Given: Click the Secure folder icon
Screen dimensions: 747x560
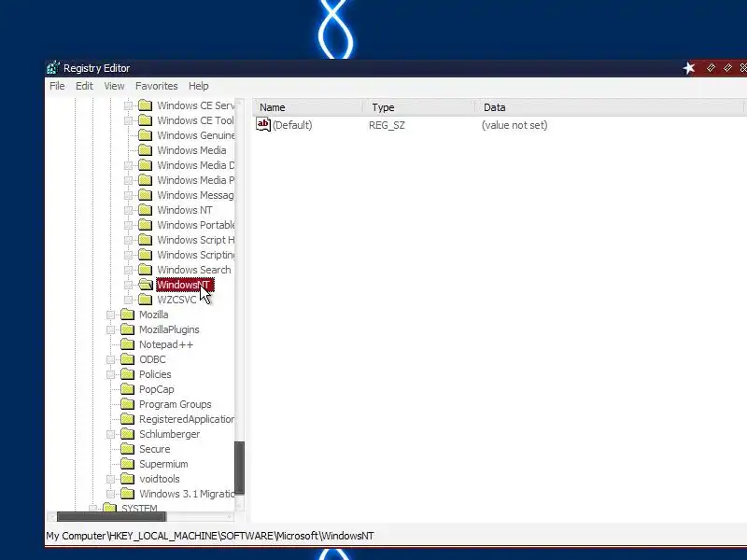Looking at the screenshot, I should pyautogui.click(x=127, y=449).
